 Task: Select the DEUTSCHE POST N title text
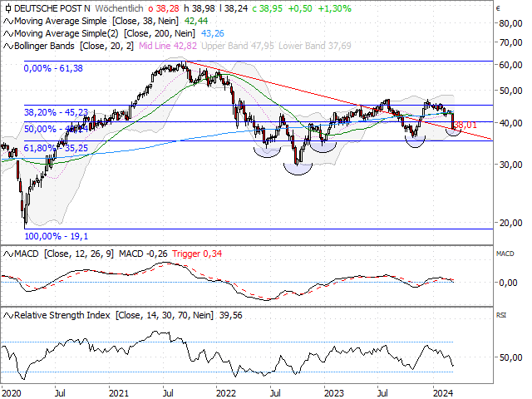(x=52, y=8)
